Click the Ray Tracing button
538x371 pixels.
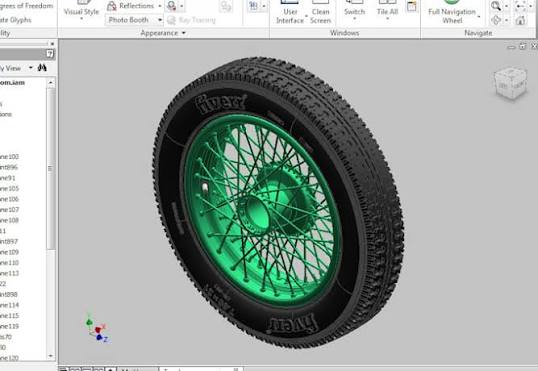[x=191, y=20]
